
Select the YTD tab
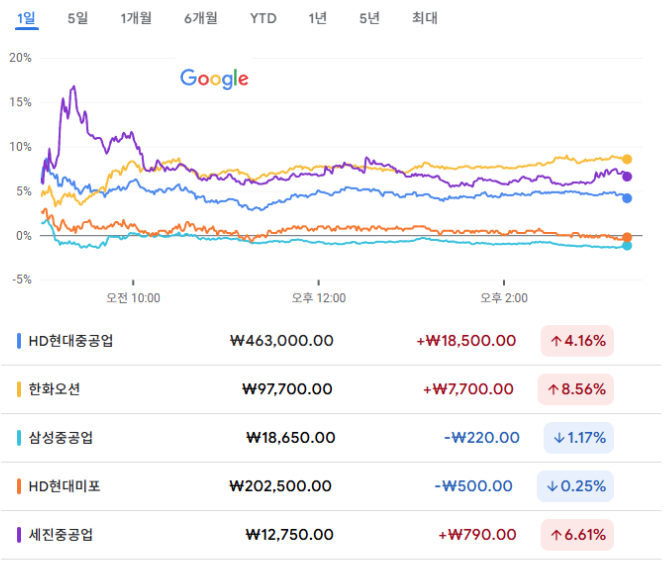click(x=263, y=18)
